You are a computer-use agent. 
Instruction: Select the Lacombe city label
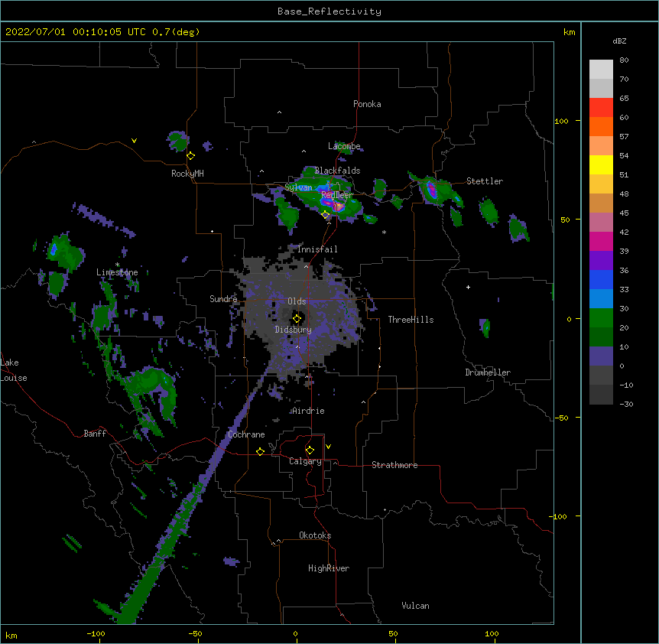coord(344,146)
